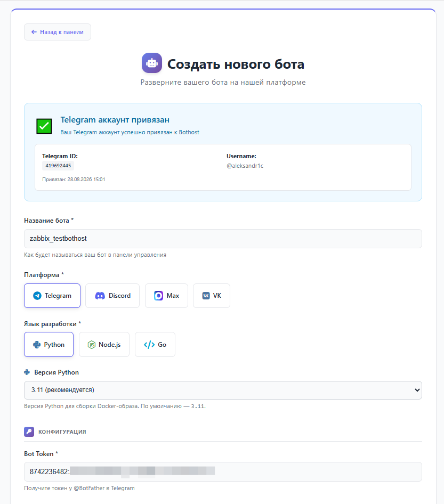Click the Название бота label

pos(49,221)
